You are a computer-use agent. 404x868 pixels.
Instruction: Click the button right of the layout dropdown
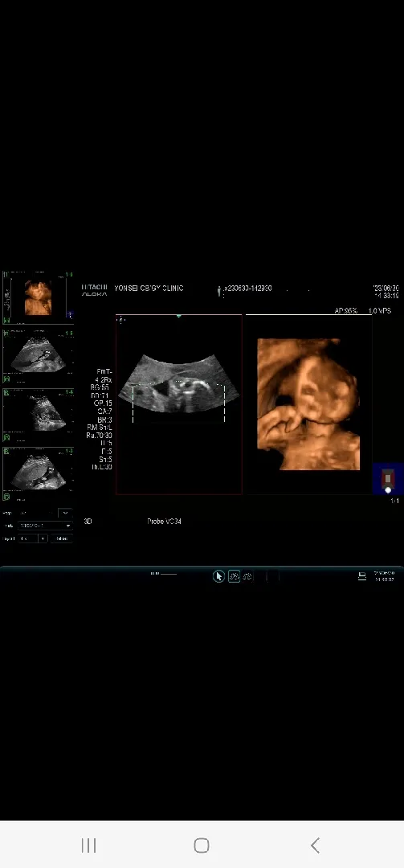point(61,538)
